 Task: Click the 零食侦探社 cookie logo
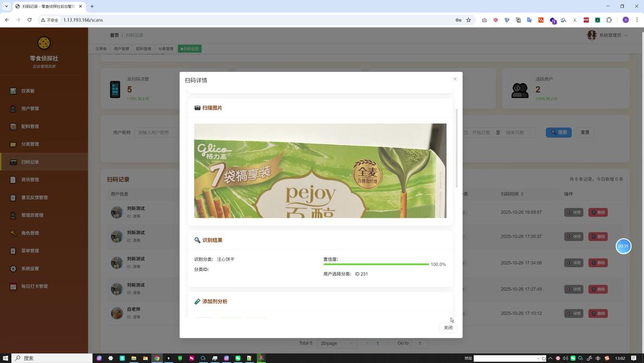[44, 43]
